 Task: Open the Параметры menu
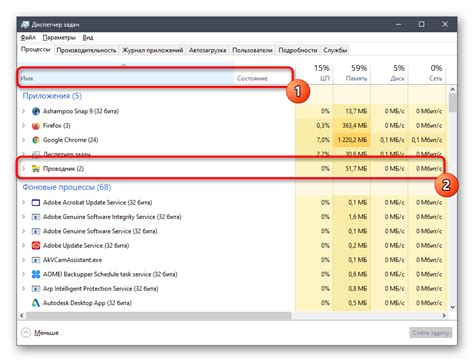(59, 38)
